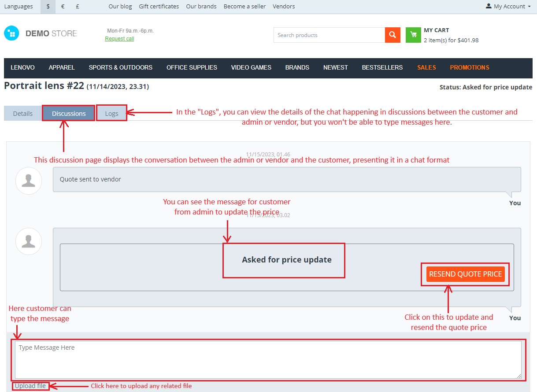This screenshot has width=537, height=392.
Task: Open SALES menu item
Action: tap(426, 67)
